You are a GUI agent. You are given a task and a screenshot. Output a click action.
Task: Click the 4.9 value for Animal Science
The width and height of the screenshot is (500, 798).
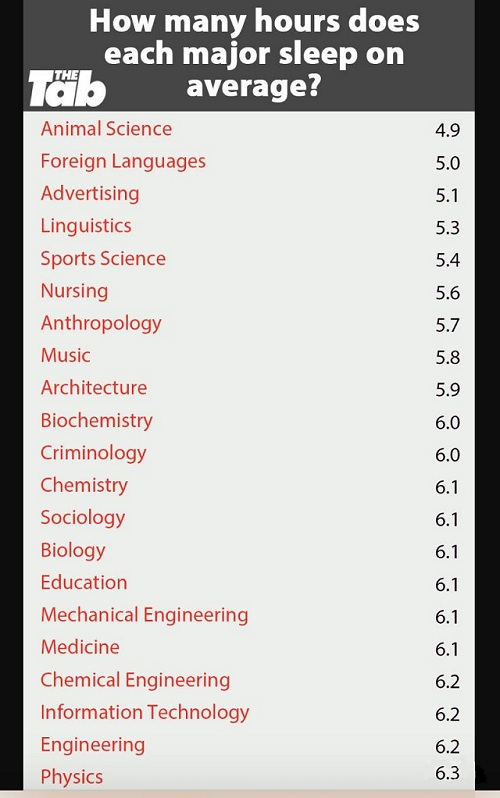[x=448, y=130]
